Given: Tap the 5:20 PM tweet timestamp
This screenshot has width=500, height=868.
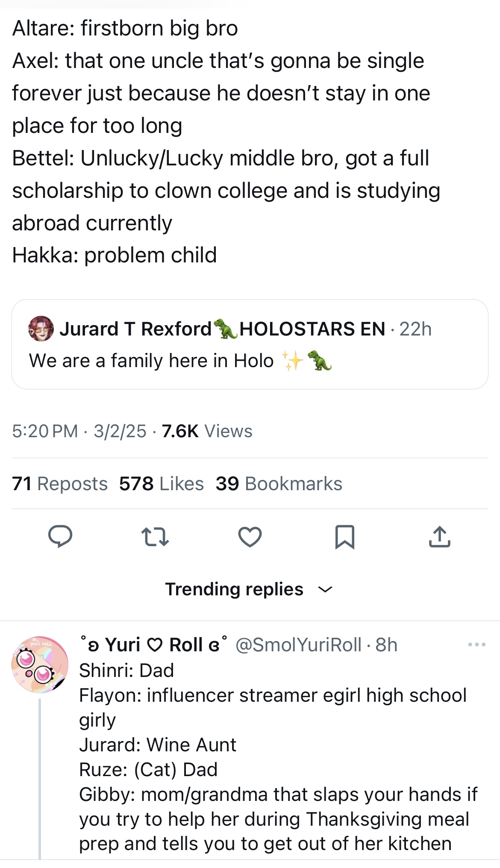Looking at the screenshot, I should (x=45, y=431).
